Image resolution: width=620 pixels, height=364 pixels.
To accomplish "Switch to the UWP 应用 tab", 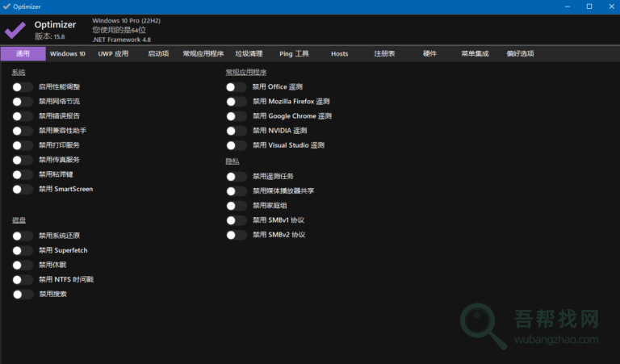I will point(113,54).
